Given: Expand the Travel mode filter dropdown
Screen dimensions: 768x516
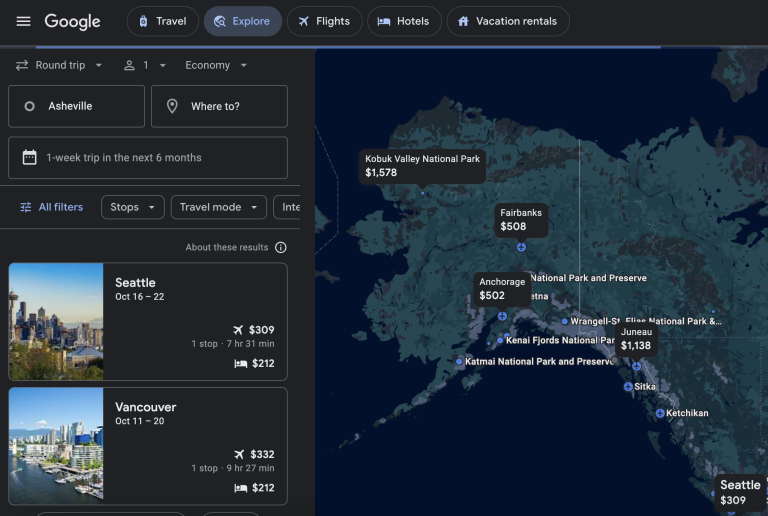Looking at the screenshot, I should (218, 207).
